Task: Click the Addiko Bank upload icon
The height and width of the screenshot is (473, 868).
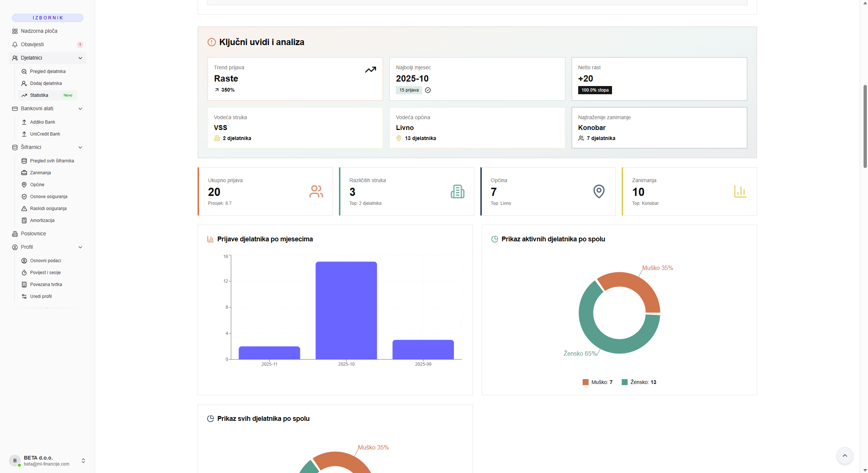Action: click(x=24, y=122)
